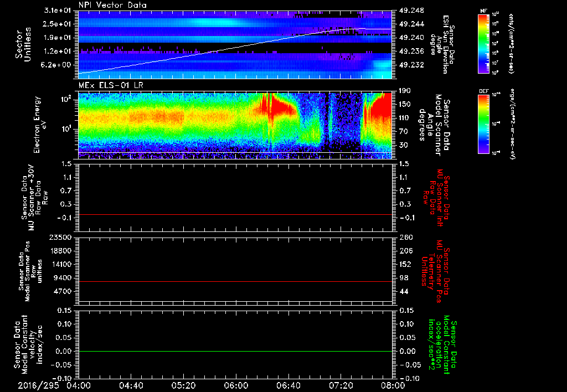Click the 4700 scanner position tick value
The height and width of the screenshot is (392, 567).
(x=62, y=291)
